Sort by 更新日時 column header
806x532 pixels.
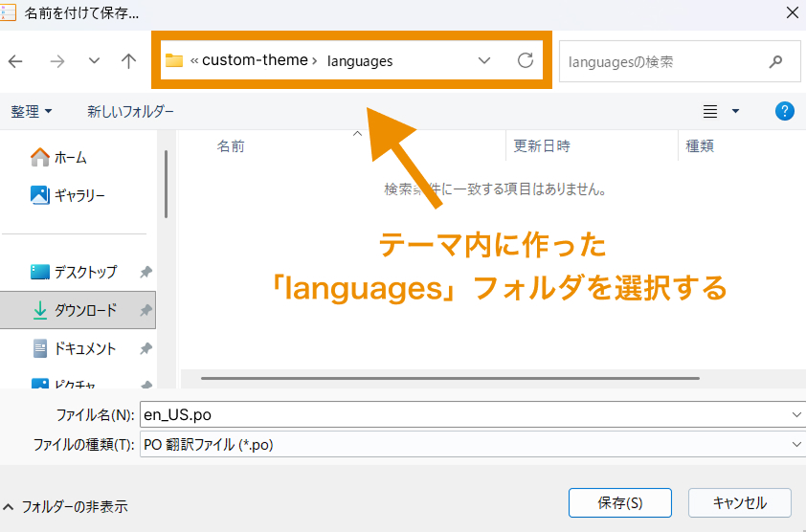tap(542, 145)
